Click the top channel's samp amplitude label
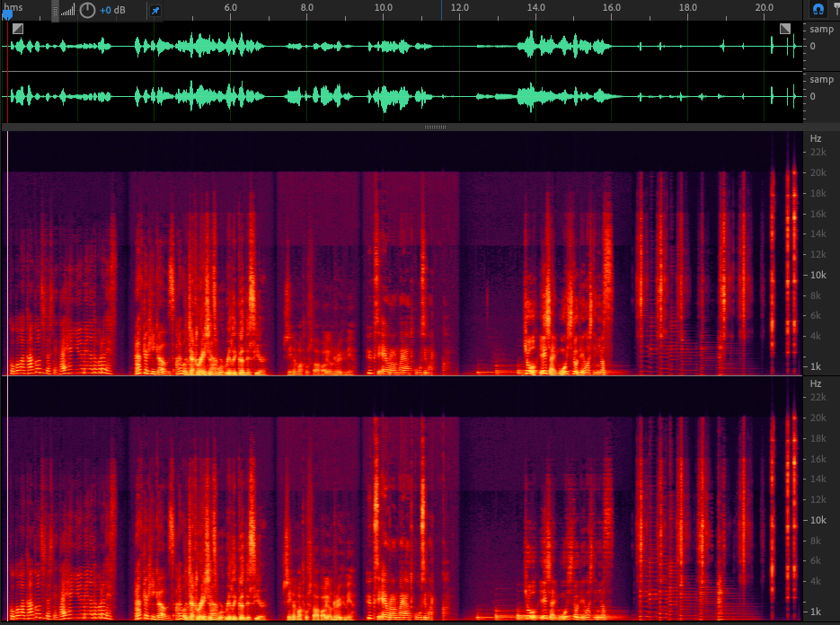The width and height of the screenshot is (840, 625). point(821,30)
